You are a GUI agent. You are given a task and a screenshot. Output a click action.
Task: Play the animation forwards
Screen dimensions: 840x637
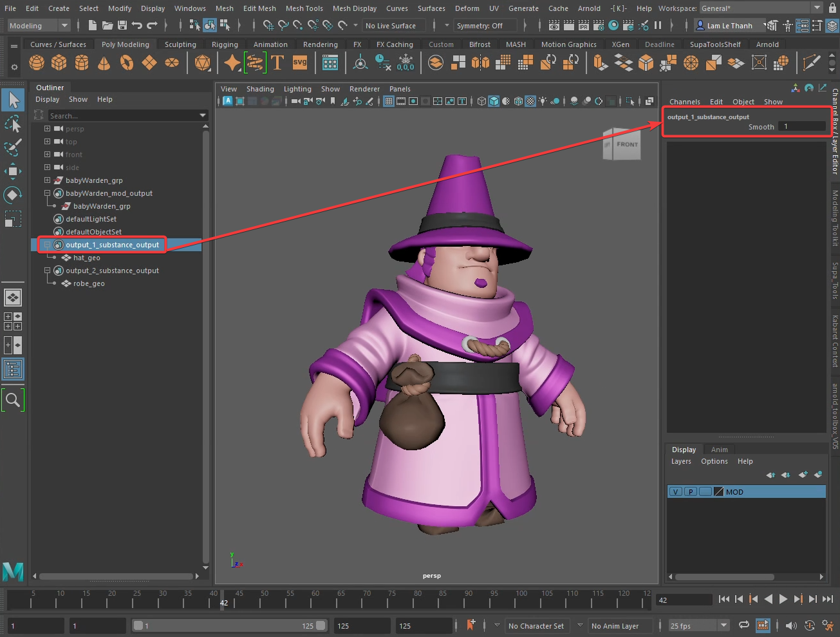pyautogui.click(x=783, y=599)
